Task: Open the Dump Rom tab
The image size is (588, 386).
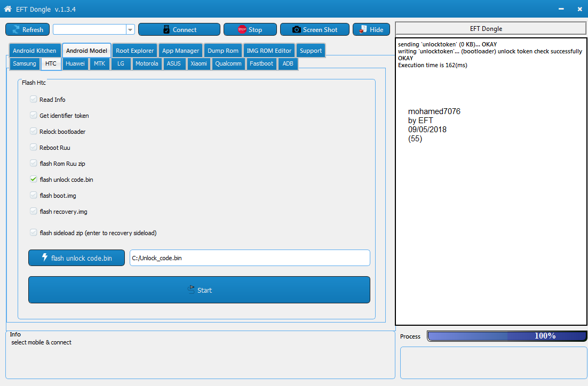Action: (223, 51)
